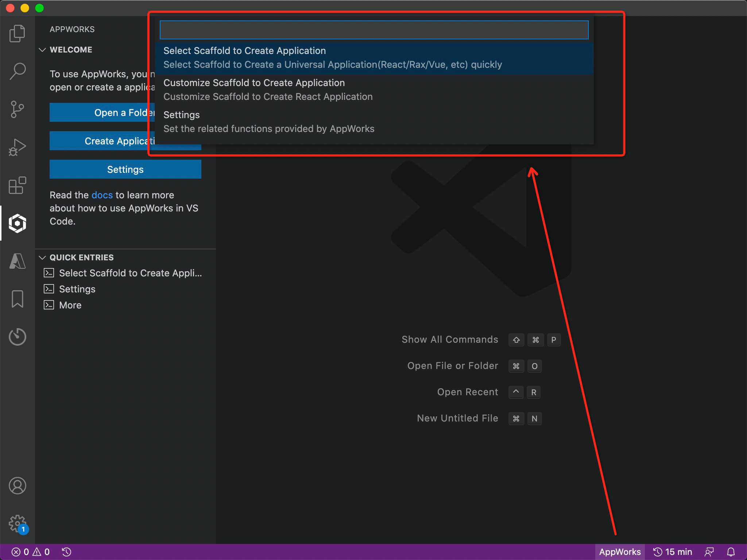
Task: Click the AppWorks icon in activity bar
Action: pos(17,223)
